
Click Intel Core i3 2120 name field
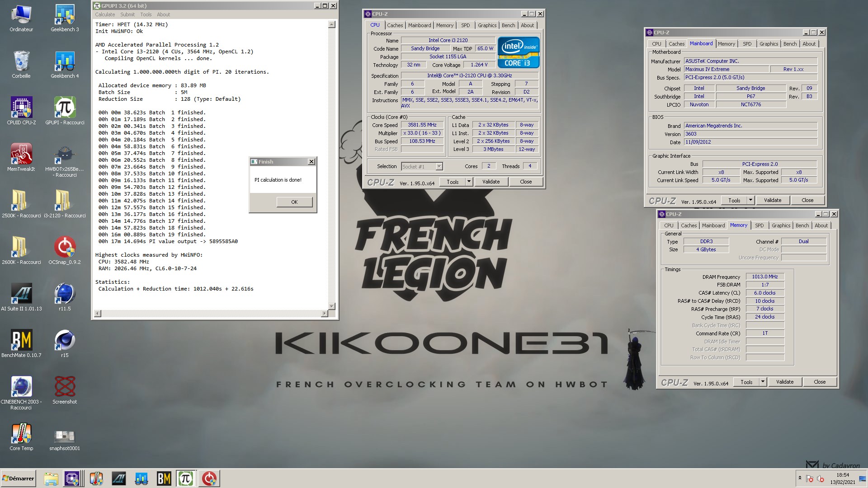[448, 40]
